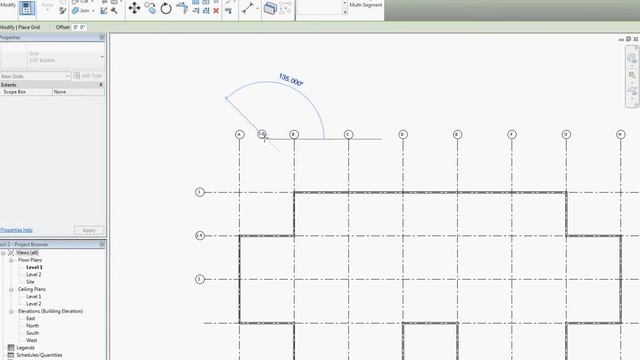This screenshot has height=360, width=640.
Task: Click the grid bubble labeled D
Action: point(403,135)
